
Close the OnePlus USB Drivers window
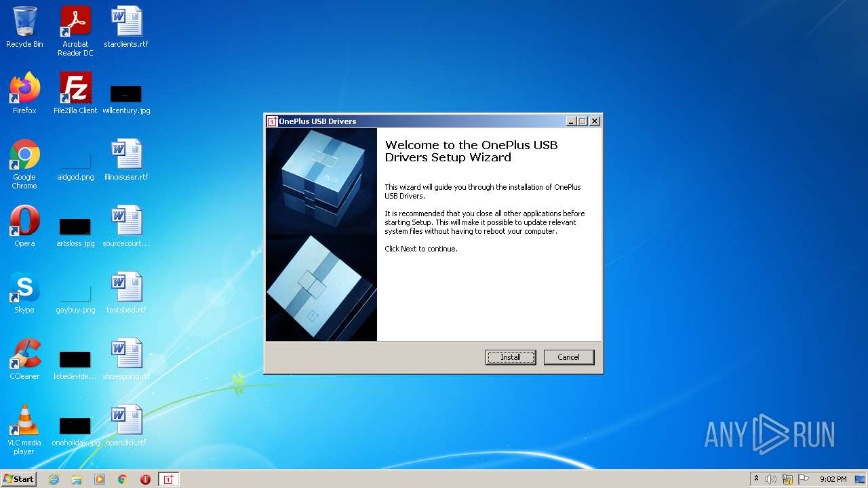(x=595, y=121)
